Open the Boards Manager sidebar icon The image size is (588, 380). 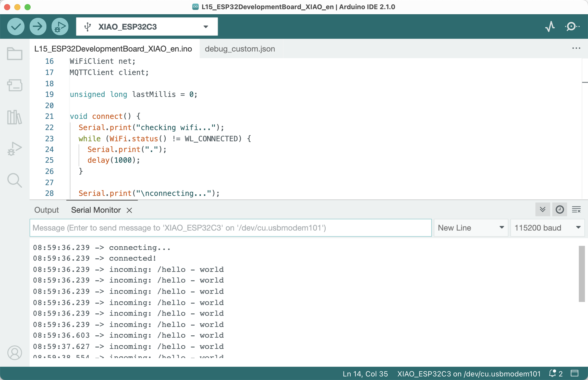pos(15,85)
